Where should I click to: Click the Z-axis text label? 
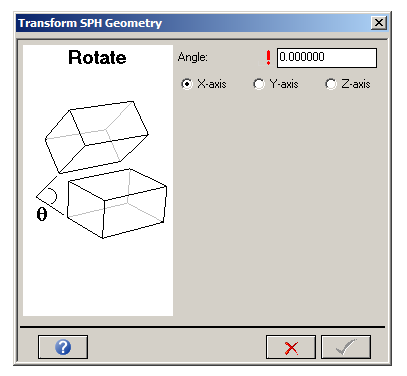coord(356,84)
